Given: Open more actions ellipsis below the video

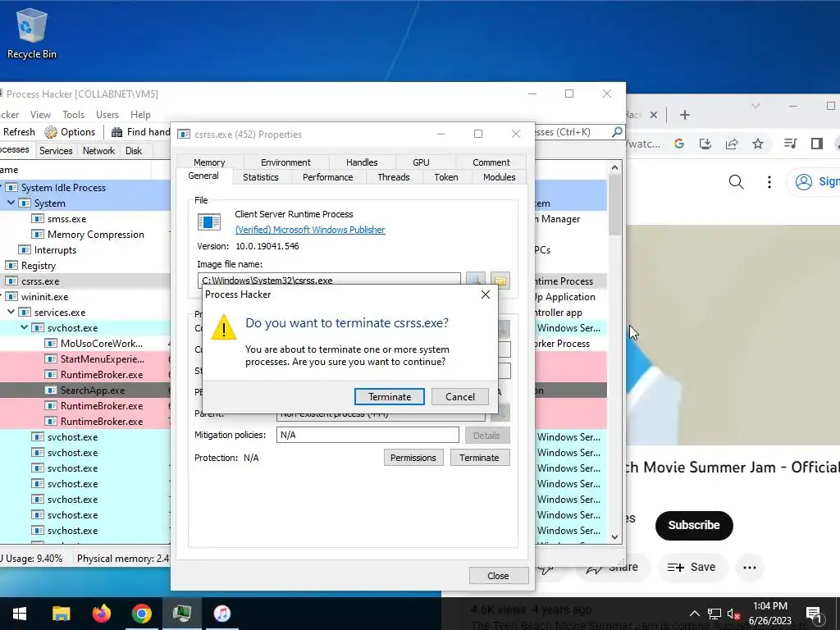Looking at the screenshot, I should [750, 567].
